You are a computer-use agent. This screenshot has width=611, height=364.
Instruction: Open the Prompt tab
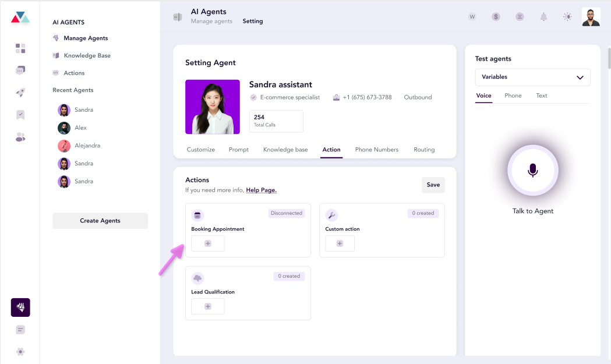point(238,150)
